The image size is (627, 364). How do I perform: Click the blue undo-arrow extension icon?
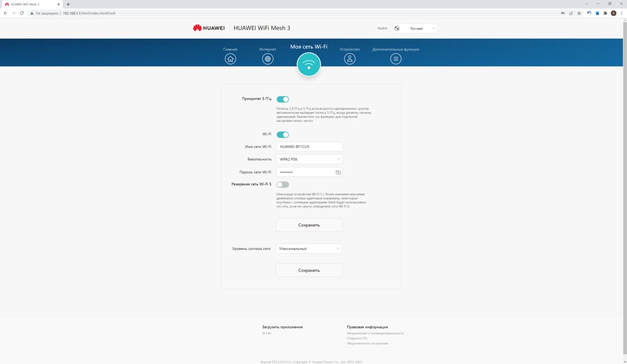589,13
